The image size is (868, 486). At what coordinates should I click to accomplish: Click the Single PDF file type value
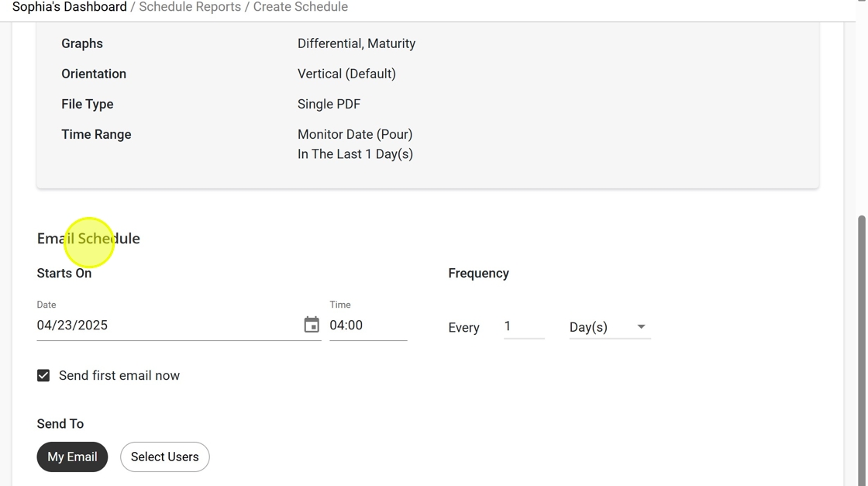pos(329,104)
